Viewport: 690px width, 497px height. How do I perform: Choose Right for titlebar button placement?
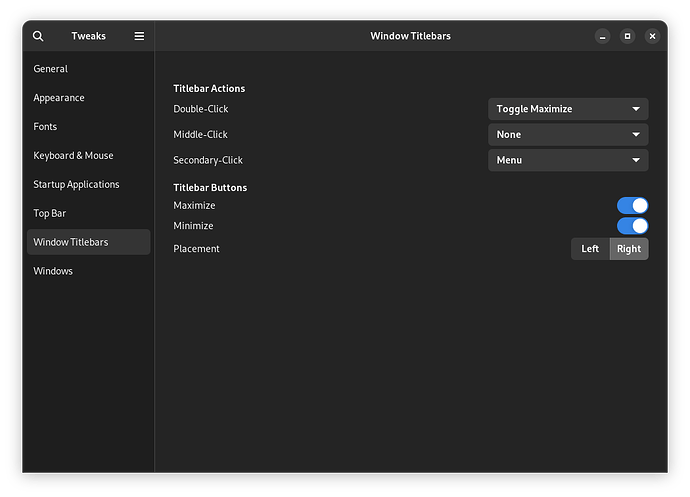click(x=629, y=249)
